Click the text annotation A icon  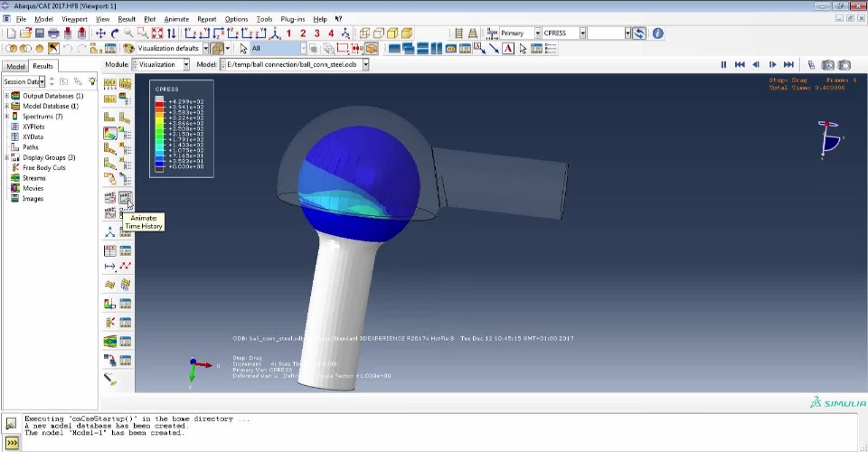(508, 49)
